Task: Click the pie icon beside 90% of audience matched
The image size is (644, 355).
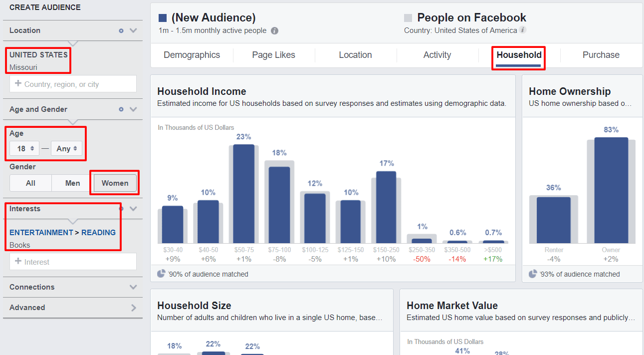Action: point(161,274)
